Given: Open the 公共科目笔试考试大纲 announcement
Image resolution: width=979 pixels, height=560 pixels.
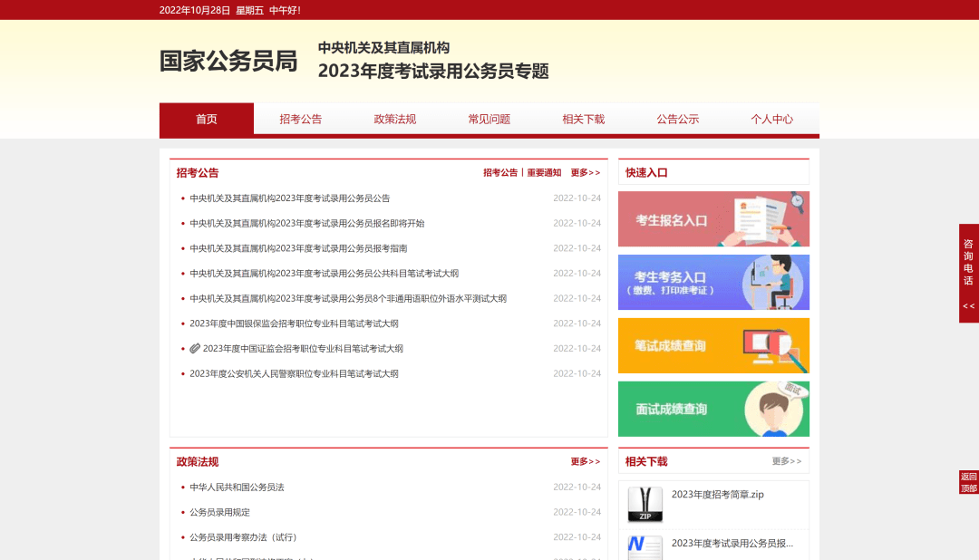Looking at the screenshot, I should [324, 273].
